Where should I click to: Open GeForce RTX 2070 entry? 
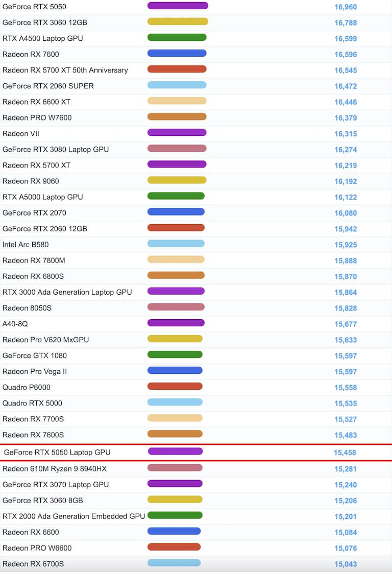click(34, 213)
